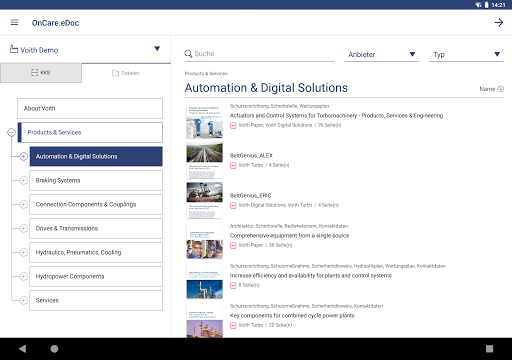512x360 pixels.
Task: Expand the Connection Components & Couplings node
Action: click(23, 204)
